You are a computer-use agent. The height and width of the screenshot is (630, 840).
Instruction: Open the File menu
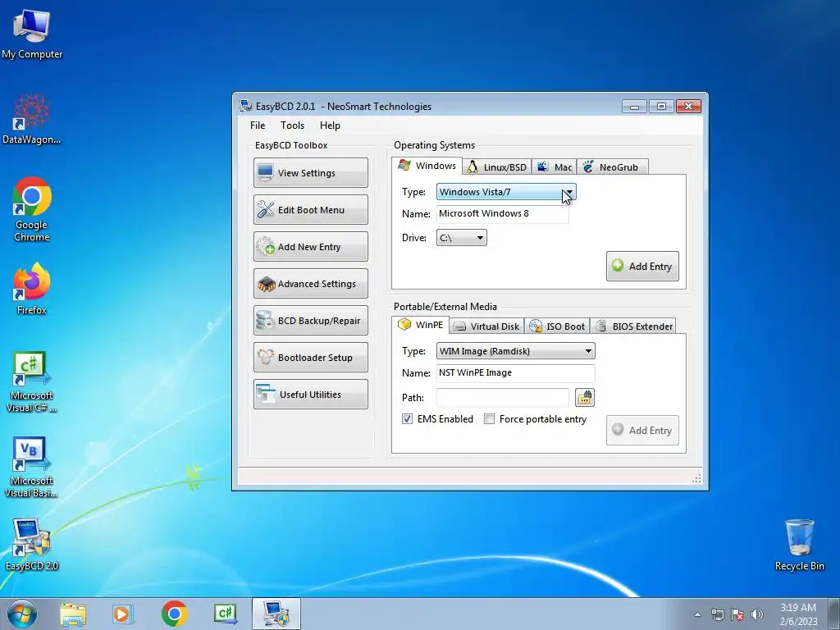(258, 126)
